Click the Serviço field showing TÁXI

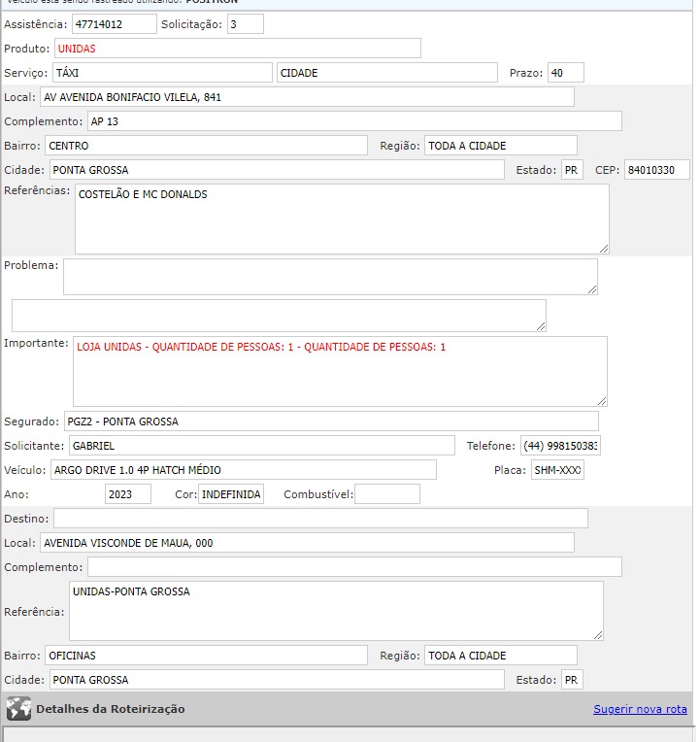click(x=162, y=73)
